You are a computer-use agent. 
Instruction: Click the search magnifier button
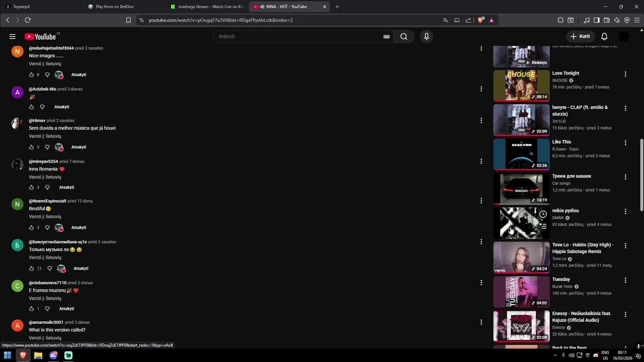(404, 36)
